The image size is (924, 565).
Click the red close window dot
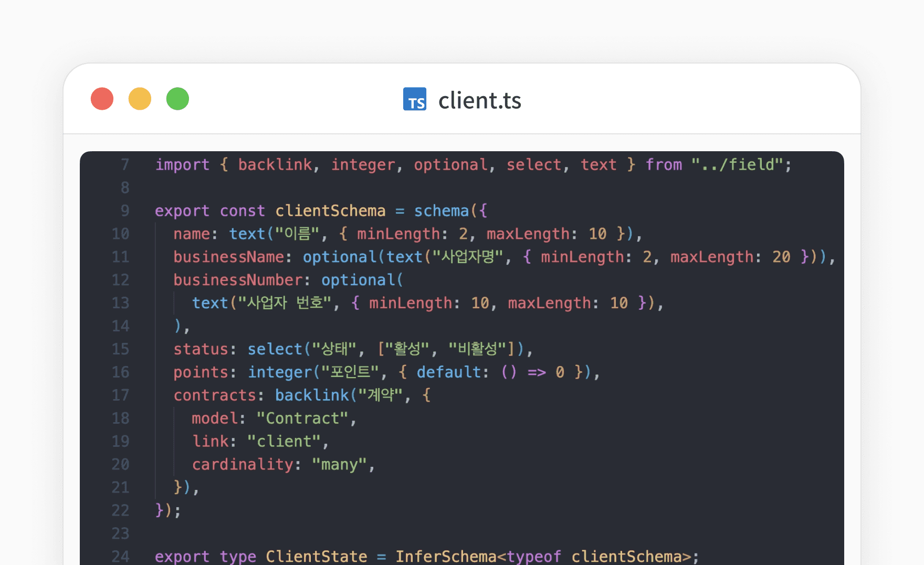[102, 99]
